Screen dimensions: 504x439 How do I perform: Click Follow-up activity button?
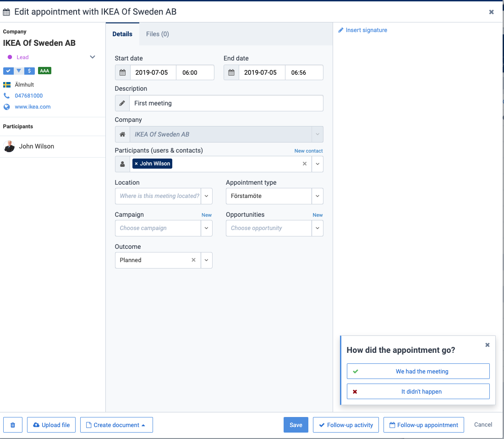(x=346, y=425)
